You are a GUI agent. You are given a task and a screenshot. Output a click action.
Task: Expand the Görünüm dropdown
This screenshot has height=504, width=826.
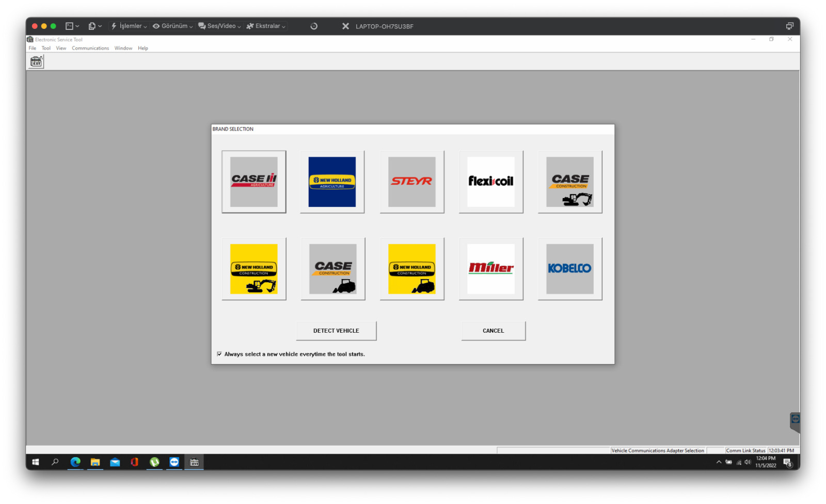pos(172,26)
